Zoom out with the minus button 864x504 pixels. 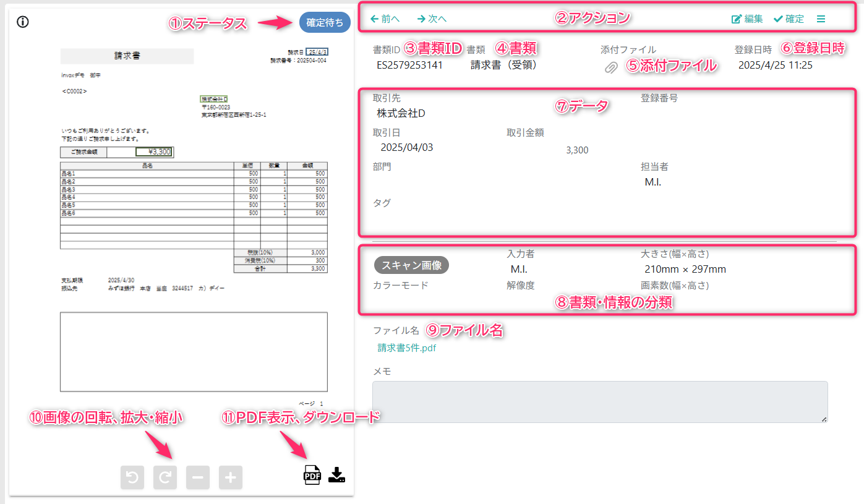198,477
